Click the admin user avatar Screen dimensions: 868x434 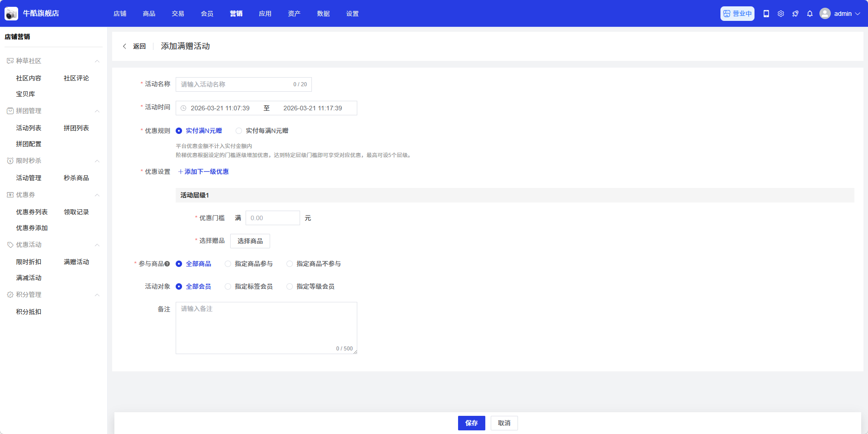pyautogui.click(x=825, y=14)
